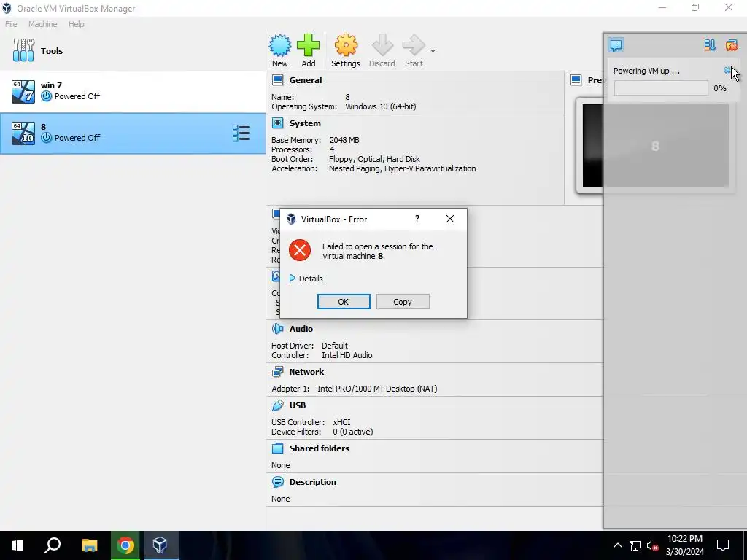Click the 2048 MB base memory value
Viewport: 747px width, 560px height.
click(x=344, y=140)
